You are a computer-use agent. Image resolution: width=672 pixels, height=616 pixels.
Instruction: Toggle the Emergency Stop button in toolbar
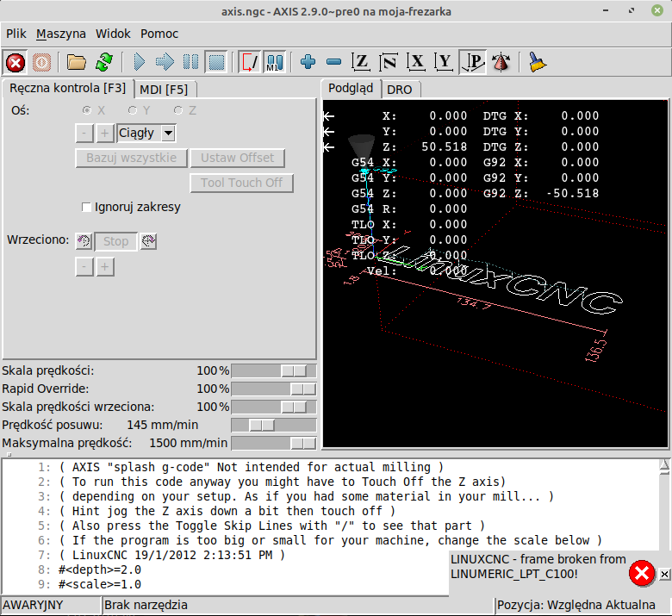16,62
